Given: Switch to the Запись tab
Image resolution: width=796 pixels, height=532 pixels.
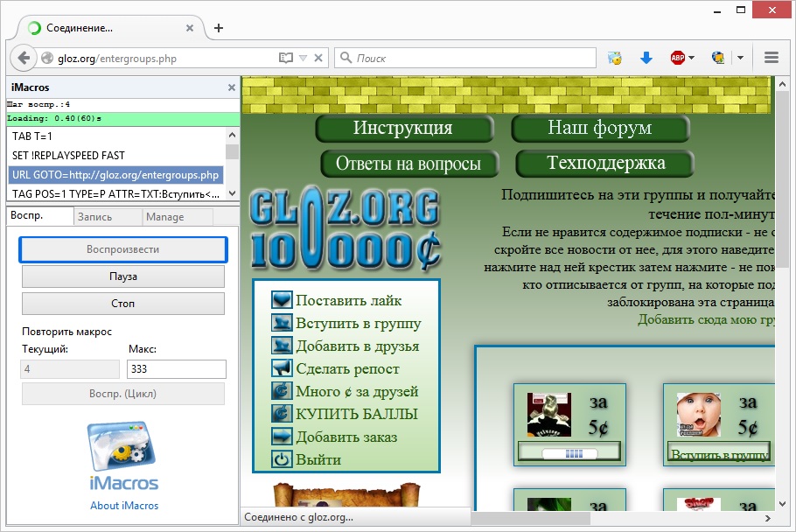Looking at the screenshot, I should click(x=108, y=217).
